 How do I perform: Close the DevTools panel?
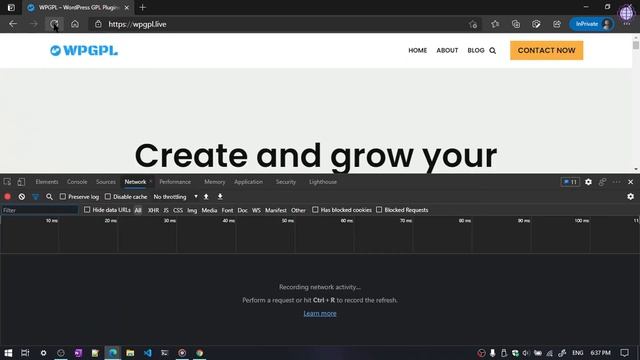point(630,182)
